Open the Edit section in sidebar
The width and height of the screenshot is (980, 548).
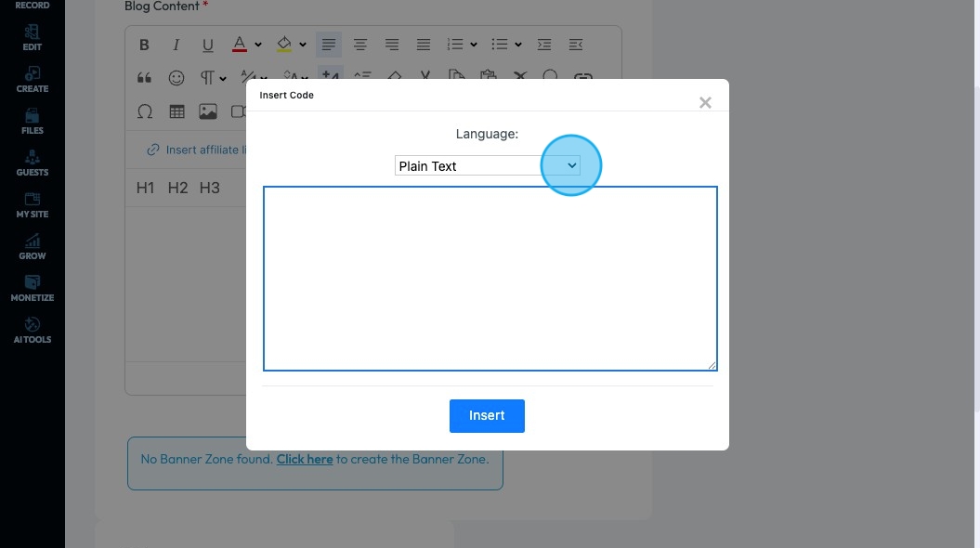(x=33, y=38)
